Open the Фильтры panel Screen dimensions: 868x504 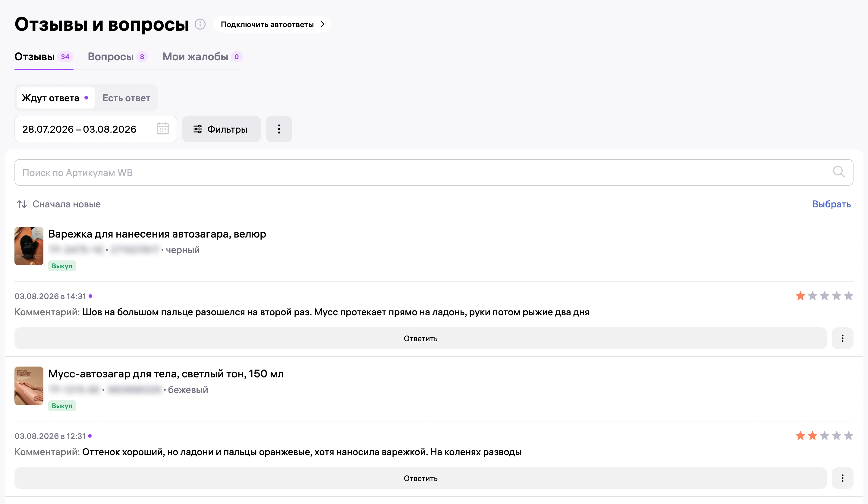click(221, 129)
